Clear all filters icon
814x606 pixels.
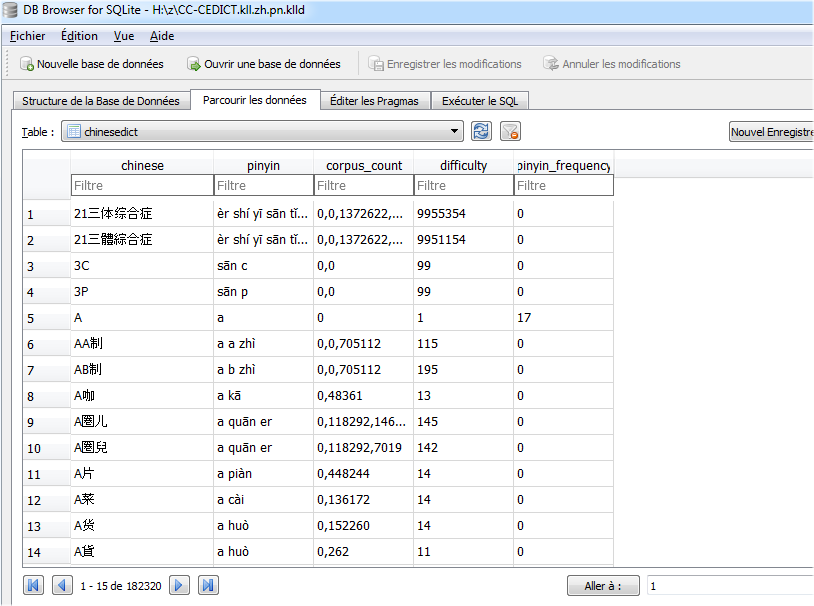[510, 131]
